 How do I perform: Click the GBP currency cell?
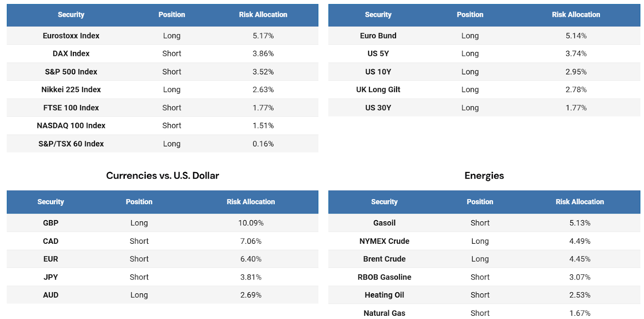click(51, 223)
